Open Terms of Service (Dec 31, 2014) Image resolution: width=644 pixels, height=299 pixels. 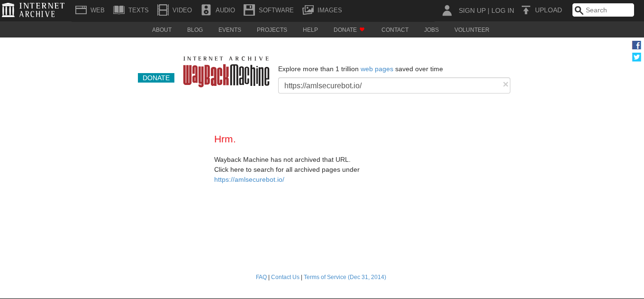(345, 277)
